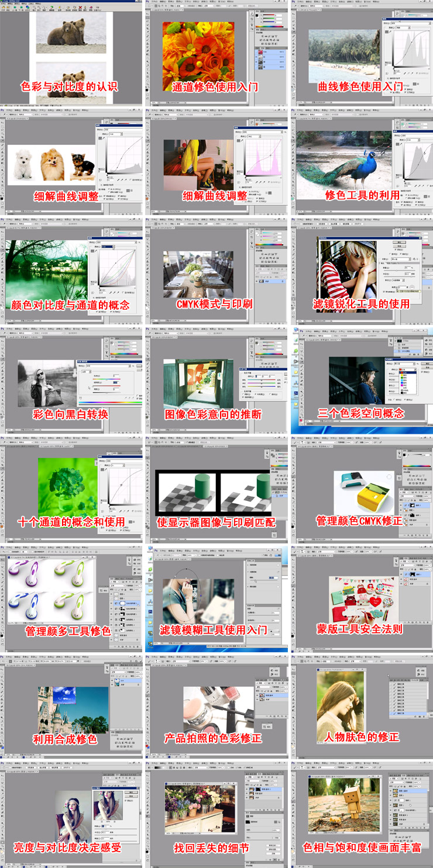
Task: Click the rainbow spectrum bar in "彩色向黑白转换"
Action: (x=110, y=402)
